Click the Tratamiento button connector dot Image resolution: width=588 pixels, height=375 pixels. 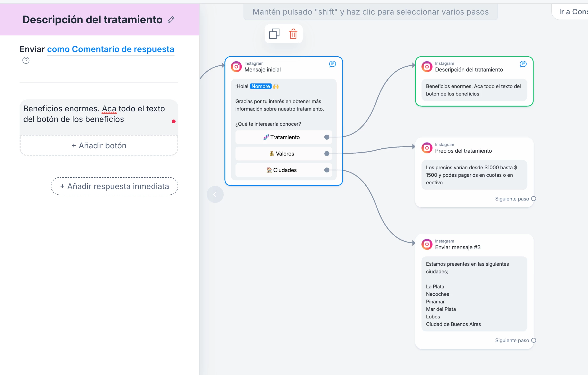[x=327, y=137]
